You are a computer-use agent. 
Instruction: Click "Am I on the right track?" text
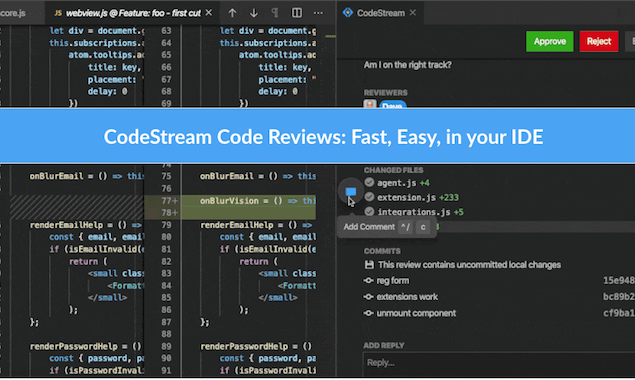point(407,65)
